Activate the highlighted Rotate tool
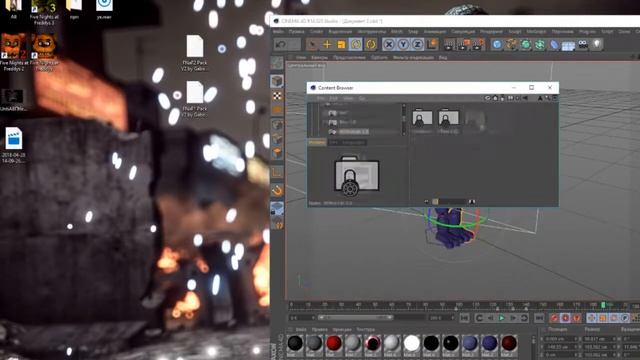The height and width of the screenshot is (360, 640). coord(356,44)
